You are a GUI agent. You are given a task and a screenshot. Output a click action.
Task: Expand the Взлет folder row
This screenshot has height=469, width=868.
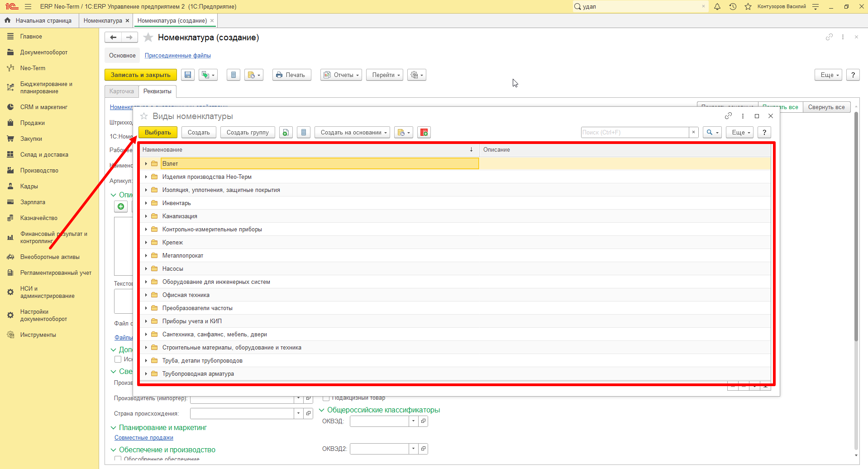point(146,164)
